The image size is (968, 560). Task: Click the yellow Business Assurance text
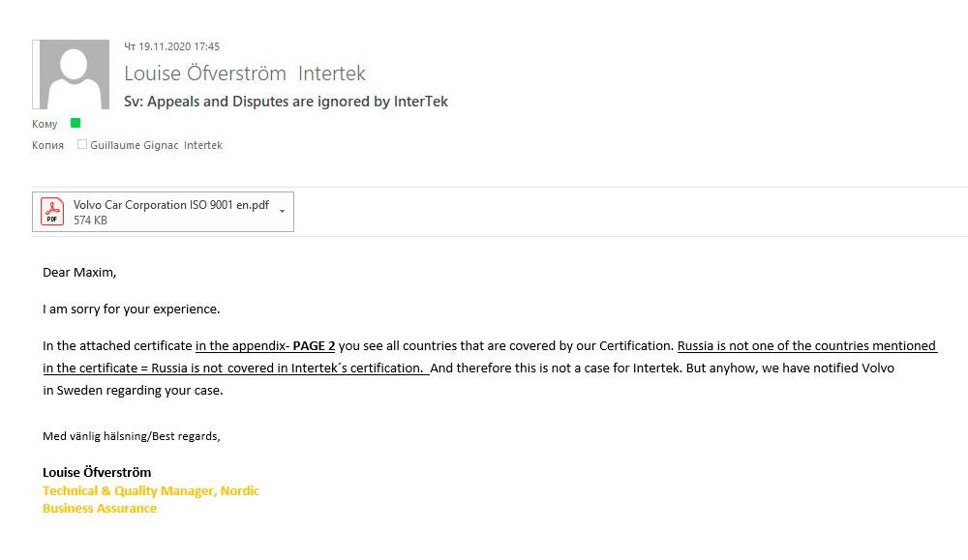point(100,508)
